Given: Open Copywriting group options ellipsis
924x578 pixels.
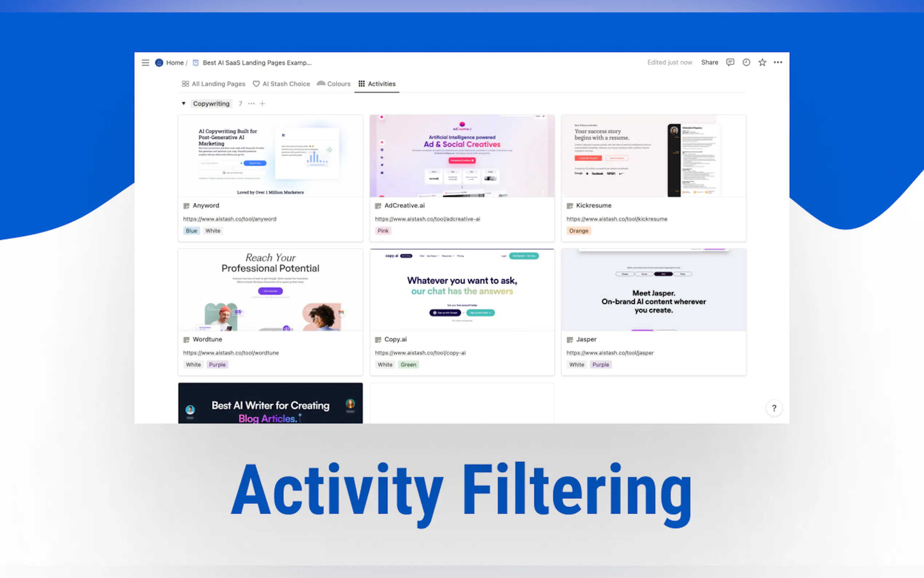Looking at the screenshot, I should tap(251, 104).
